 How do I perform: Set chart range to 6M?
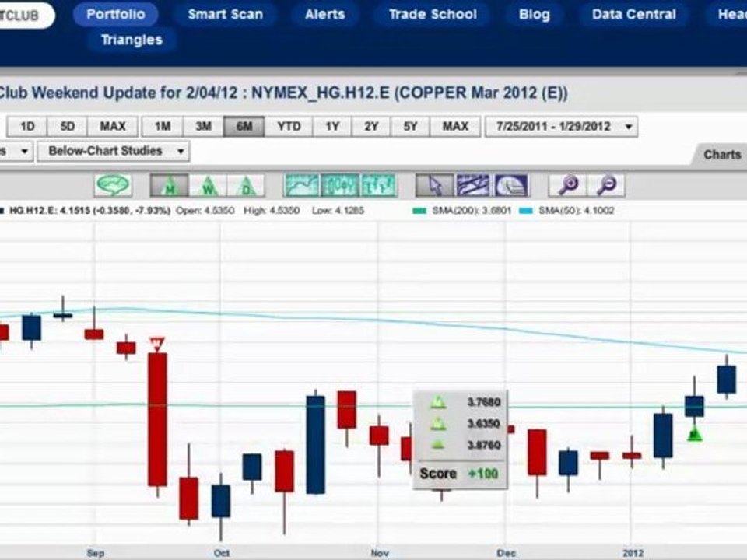(244, 127)
